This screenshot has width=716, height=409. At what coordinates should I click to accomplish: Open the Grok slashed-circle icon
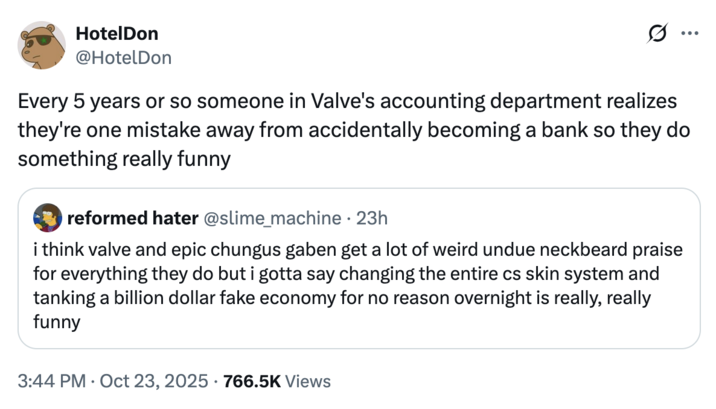pyautogui.click(x=657, y=33)
